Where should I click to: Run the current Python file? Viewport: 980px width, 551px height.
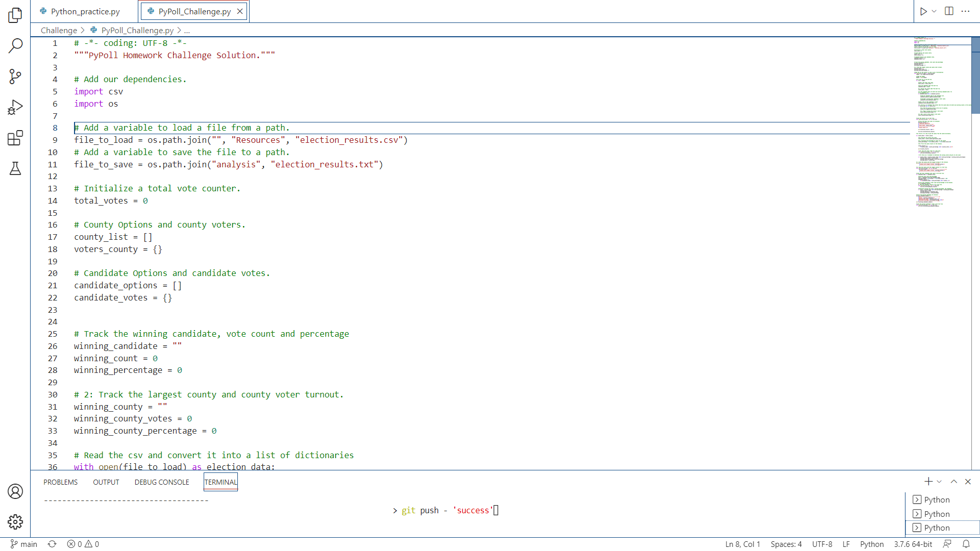coord(924,11)
